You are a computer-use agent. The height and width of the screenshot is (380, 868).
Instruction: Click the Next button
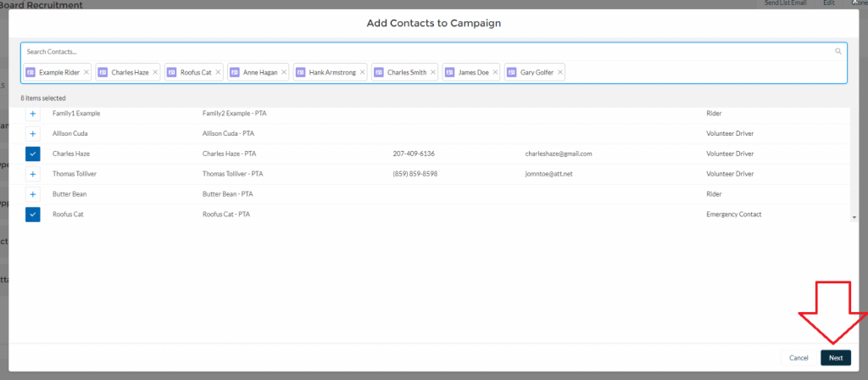(835, 358)
